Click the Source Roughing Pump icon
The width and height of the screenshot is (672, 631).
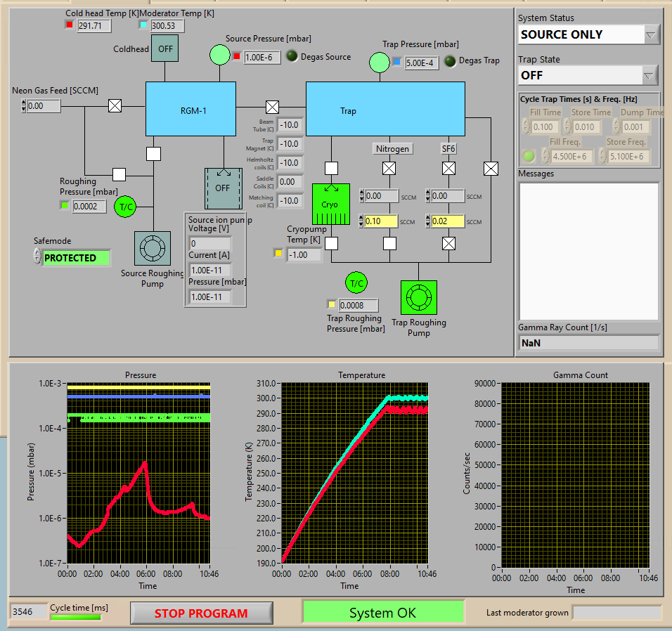153,249
